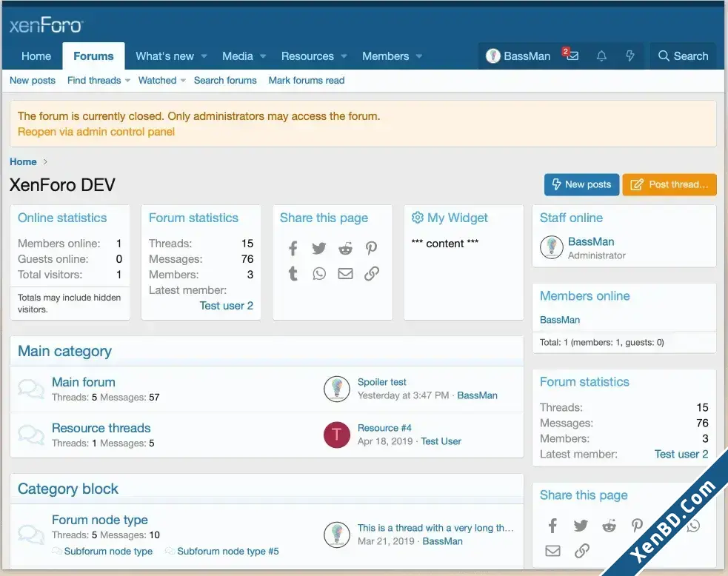Viewport: 728px width, 576px height.
Task: Open the Find threads dropdown arrow
Action: pos(127,80)
